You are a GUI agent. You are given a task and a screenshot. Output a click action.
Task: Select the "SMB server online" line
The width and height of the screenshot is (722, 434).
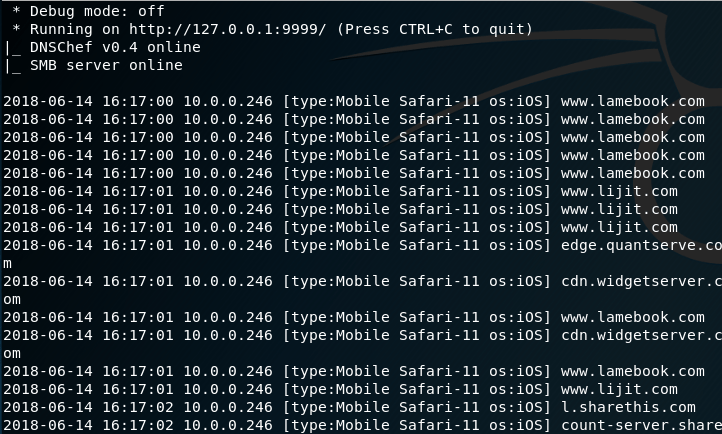100,66
